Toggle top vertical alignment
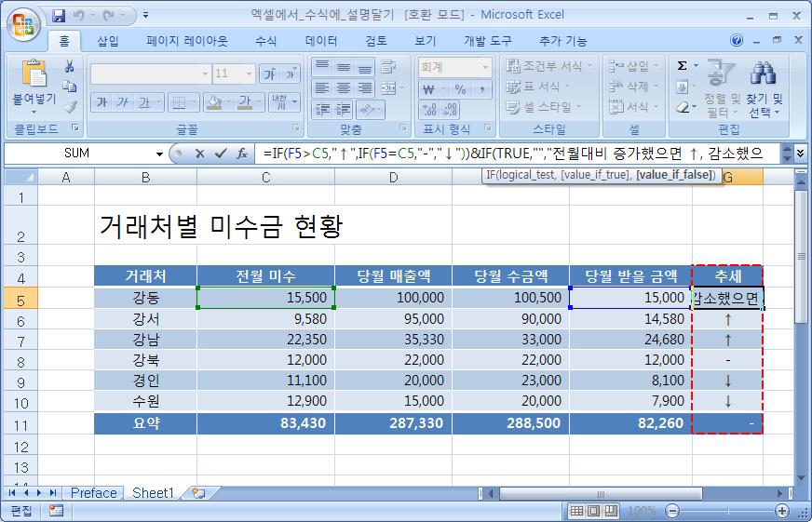Image resolution: width=812 pixels, height=522 pixels. coord(322,67)
